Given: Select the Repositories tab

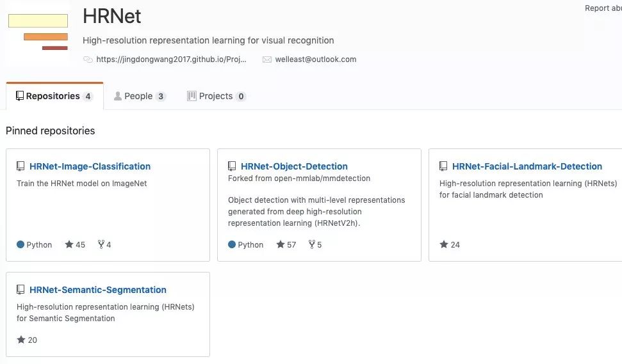Looking at the screenshot, I should coord(54,96).
